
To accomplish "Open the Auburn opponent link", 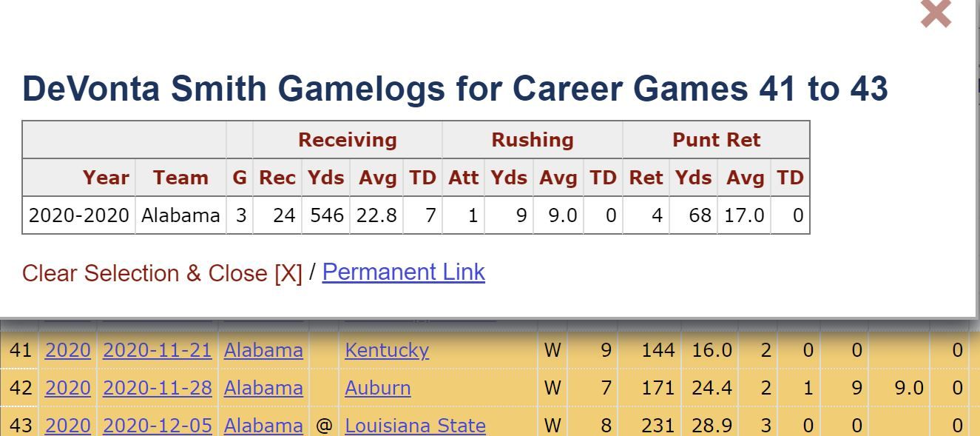I will point(378,388).
